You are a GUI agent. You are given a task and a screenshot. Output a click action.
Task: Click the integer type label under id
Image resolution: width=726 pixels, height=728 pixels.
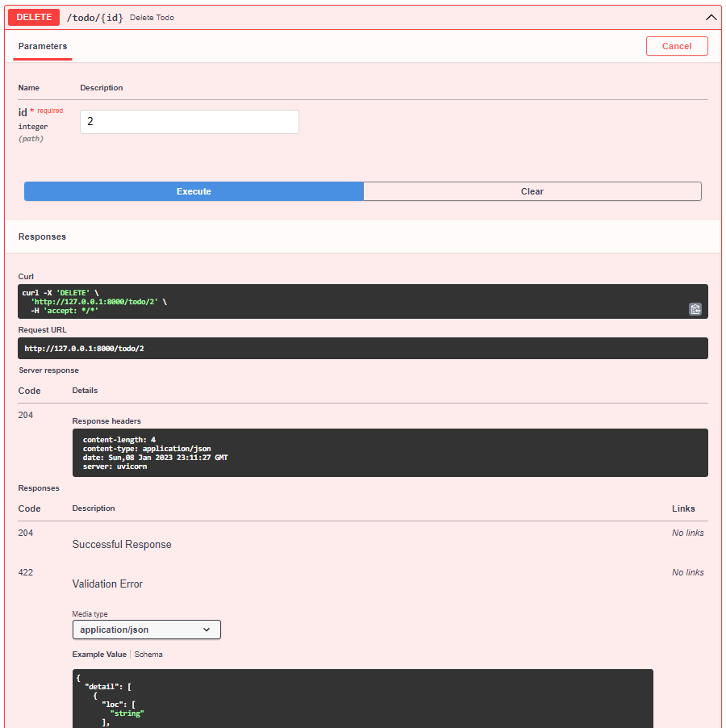pyautogui.click(x=32, y=126)
